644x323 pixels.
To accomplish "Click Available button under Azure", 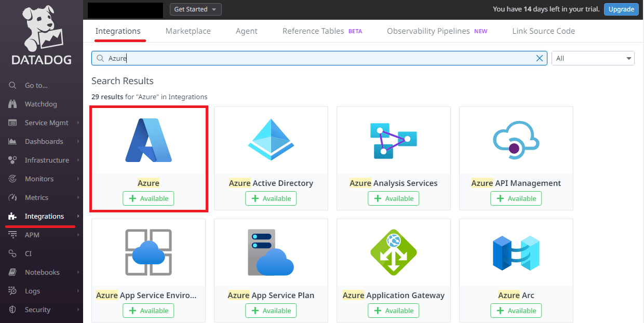I will coord(149,198).
